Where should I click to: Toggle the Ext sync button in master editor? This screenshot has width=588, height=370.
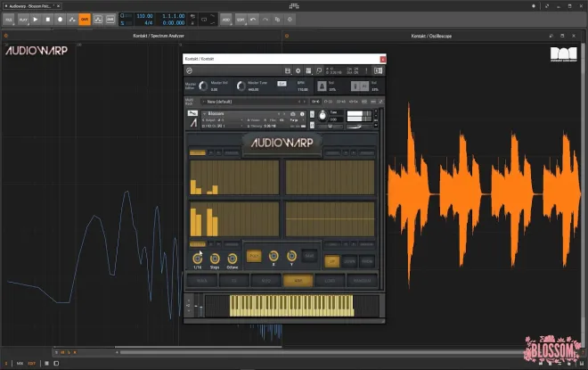tap(282, 83)
